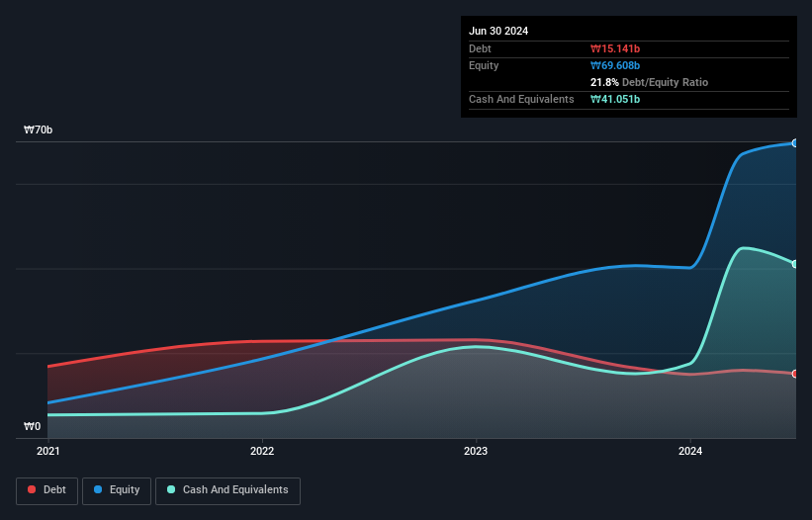The width and height of the screenshot is (812, 520).
Task: Select the Cash end data point marker
Action: coord(795,264)
